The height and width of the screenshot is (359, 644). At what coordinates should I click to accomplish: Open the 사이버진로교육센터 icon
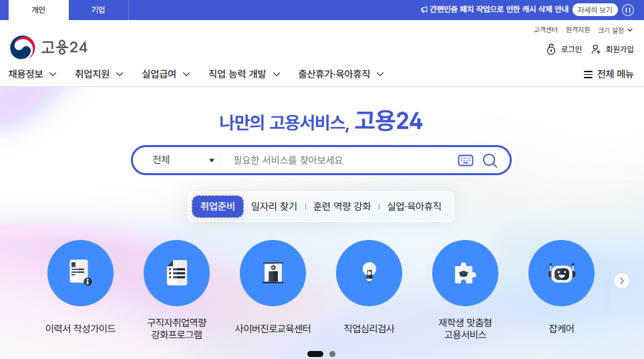pyautogui.click(x=273, y=273)
